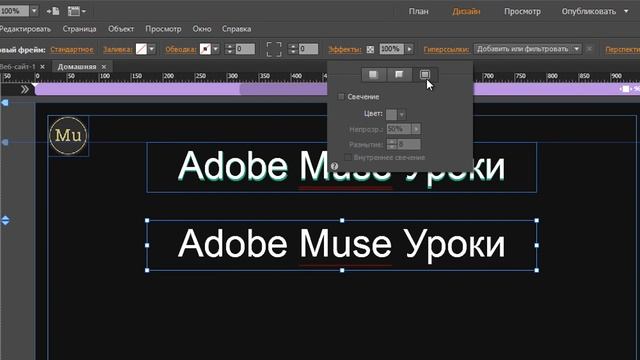Image resolution: width=640 pixels, height=360 pixels.
Task: Click the Размытие stepper arrows
Action: coord(391,144)
